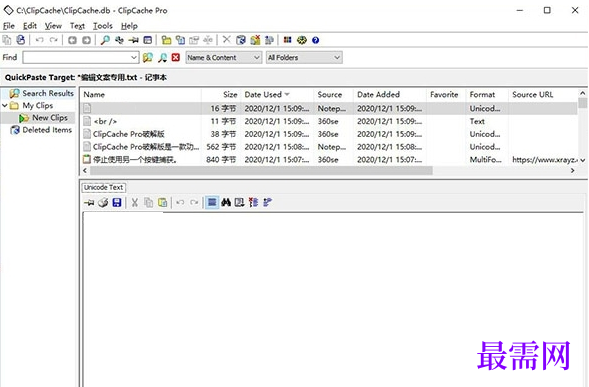Viewport: 589px width, 387px height.
Task: Click the Forward navigation arrow icon
Action: (86, 40)
